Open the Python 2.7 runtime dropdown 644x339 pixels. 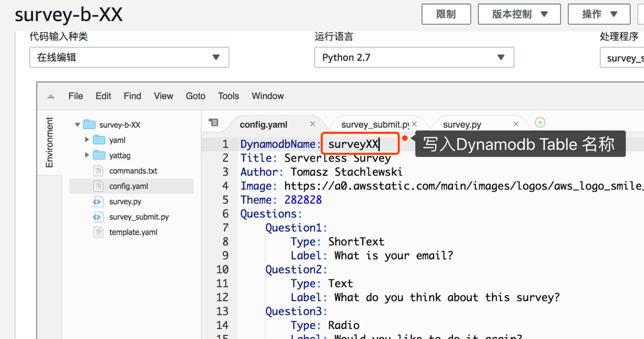(x=414, y=57)
